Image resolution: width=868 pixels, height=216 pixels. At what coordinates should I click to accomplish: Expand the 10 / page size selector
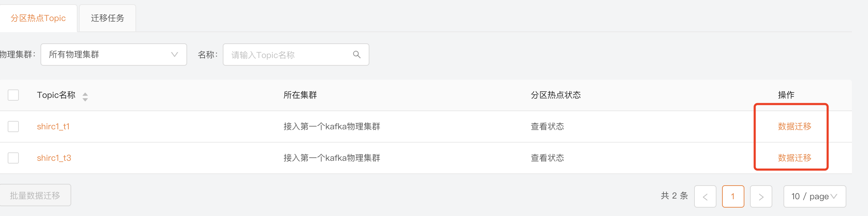click(815, 196)
